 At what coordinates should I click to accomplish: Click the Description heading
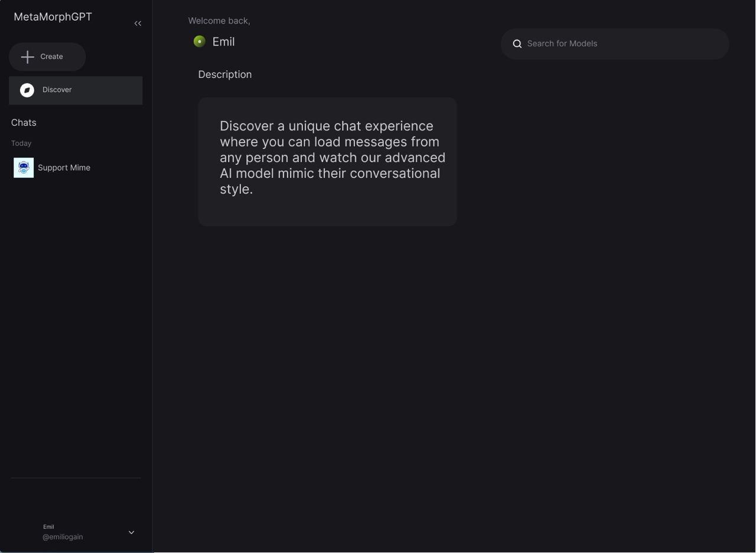pyautogui.click(x=225, y=74)
